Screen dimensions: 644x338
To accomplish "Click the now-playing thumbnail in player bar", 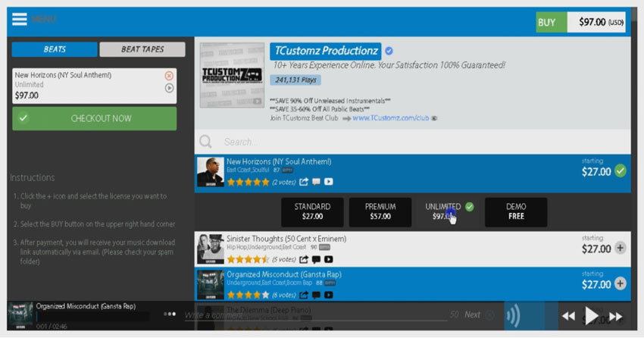I will pos(20,315).
